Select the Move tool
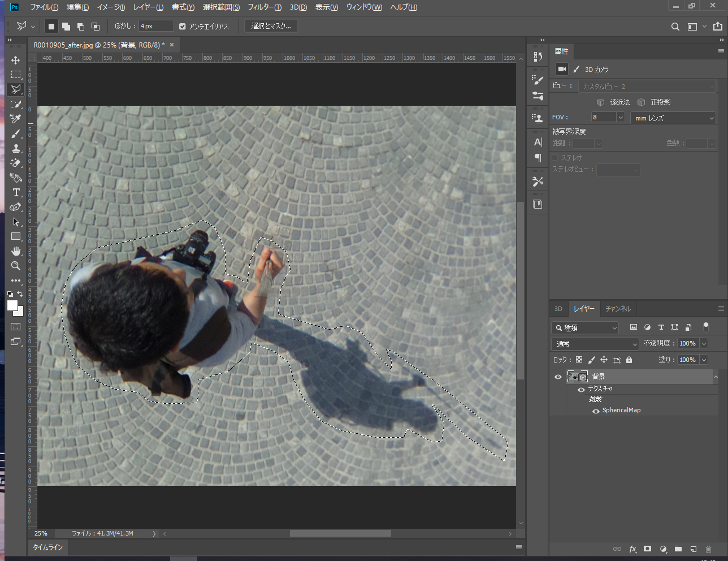Screen dimensions: 728x561 16,60
